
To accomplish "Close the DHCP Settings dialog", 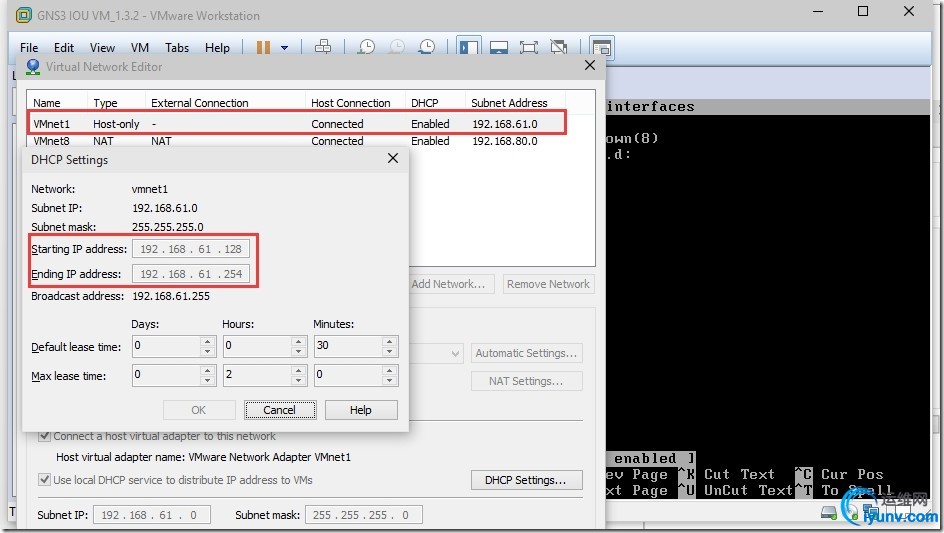I will click(x=393, y=158).
